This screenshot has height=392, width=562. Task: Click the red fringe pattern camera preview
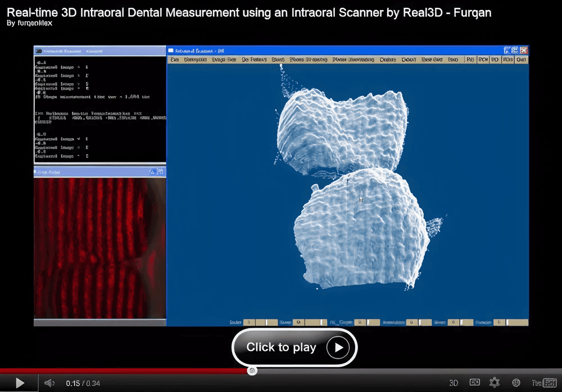click(x=99, y=248)
